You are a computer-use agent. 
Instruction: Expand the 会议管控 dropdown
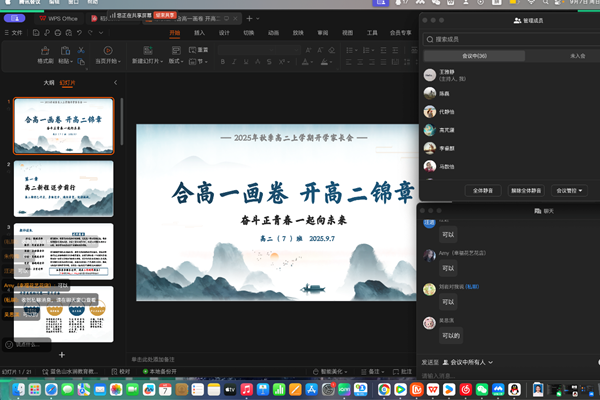point(569,189)
